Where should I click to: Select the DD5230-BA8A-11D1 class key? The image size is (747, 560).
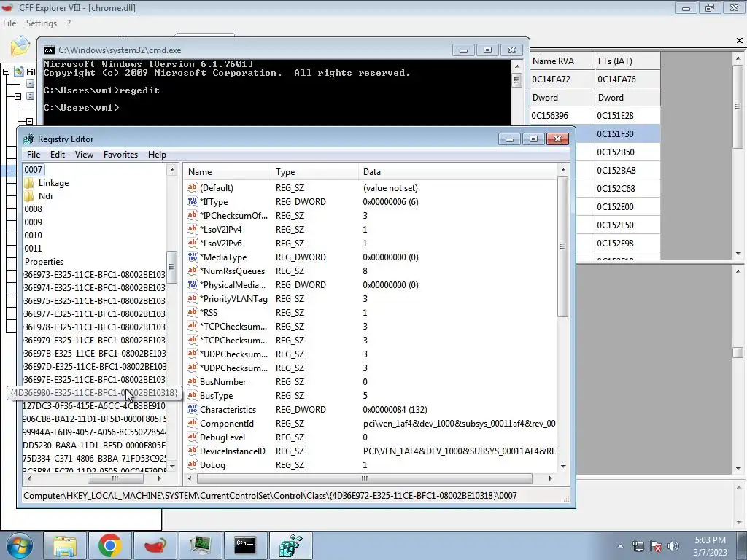[x=94, y=446]
